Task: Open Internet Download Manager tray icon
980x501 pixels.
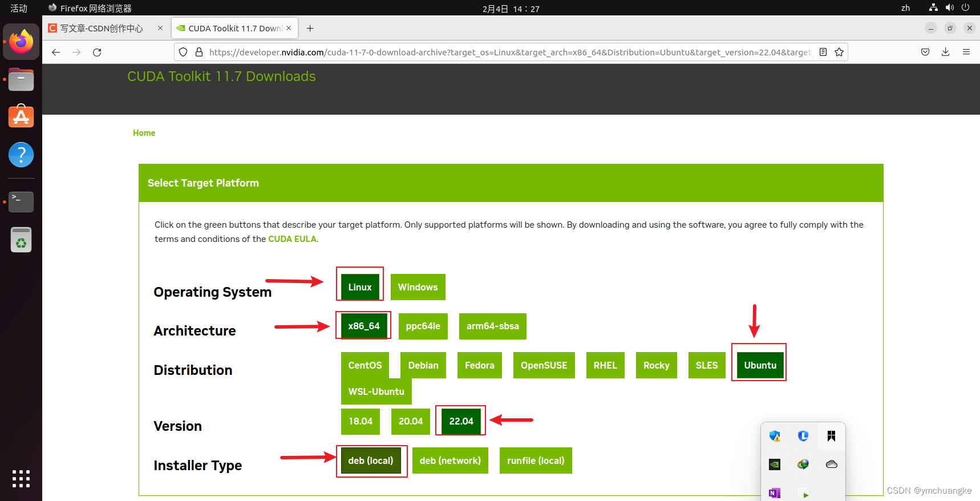Action: (x=803, y=464)
